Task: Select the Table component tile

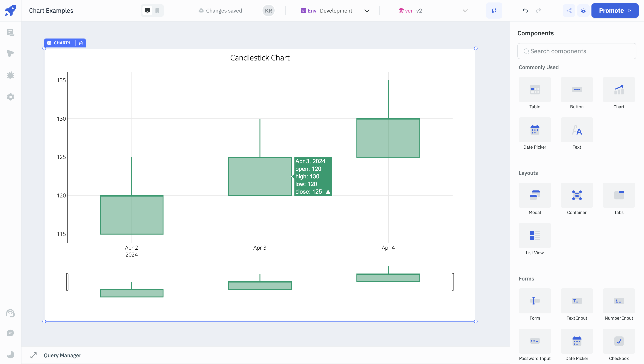Action: tap(534, 90)
